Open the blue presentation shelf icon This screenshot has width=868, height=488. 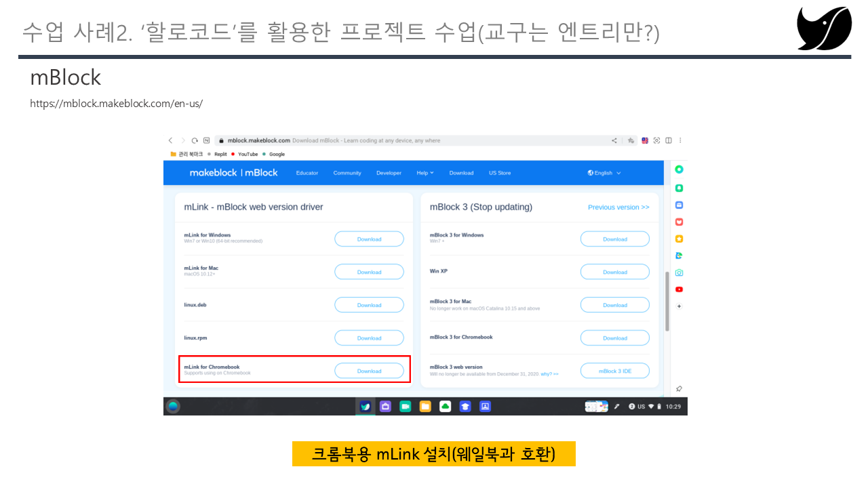485,407
